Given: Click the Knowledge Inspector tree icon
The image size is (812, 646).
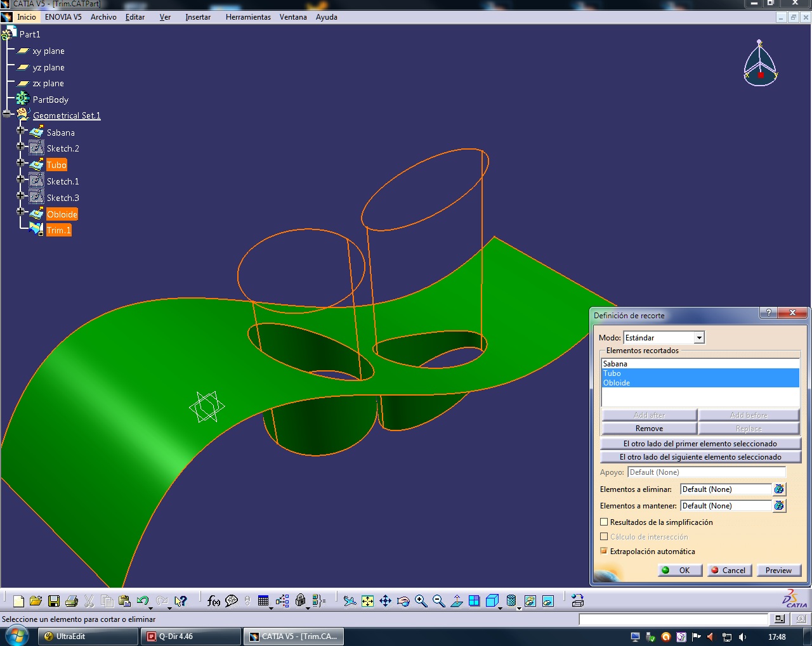Looking at the screenshot, I should pos(282,601).
